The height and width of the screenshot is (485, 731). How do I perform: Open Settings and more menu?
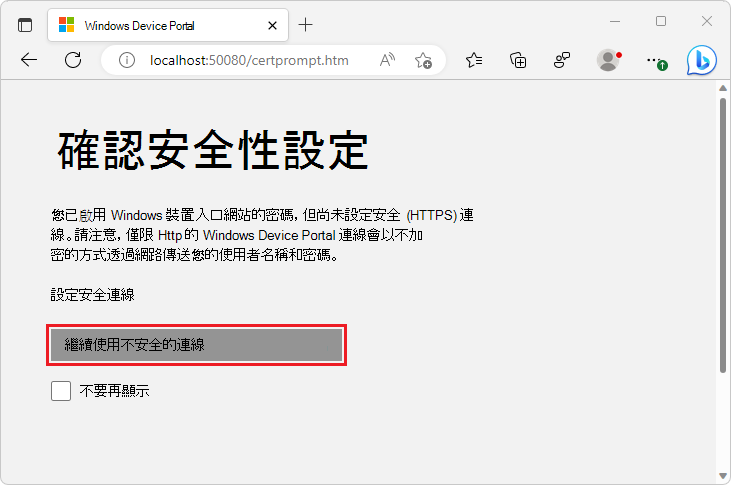click(656, 61)
